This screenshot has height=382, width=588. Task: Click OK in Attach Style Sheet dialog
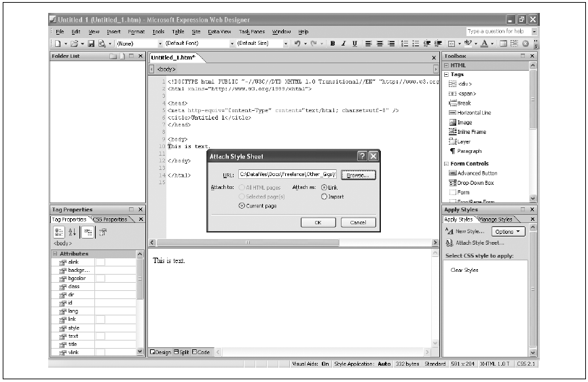click(318, 222)
